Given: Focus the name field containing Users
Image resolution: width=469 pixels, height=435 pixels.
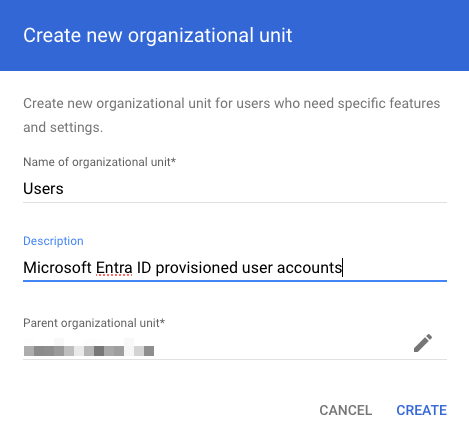Looking at the screenshot, I should pos(235,189).
